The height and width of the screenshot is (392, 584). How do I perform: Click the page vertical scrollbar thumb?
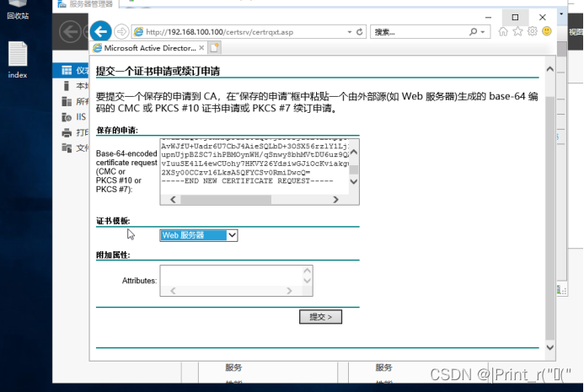[549, 217]
